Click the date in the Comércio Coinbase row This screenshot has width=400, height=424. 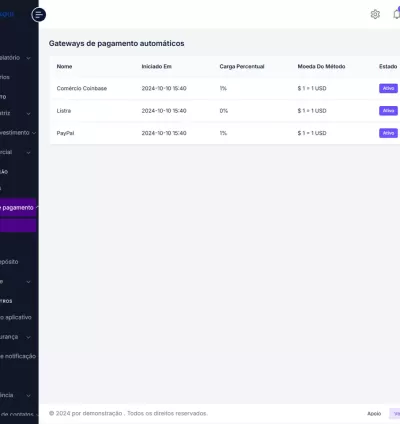tap(164, 88)
